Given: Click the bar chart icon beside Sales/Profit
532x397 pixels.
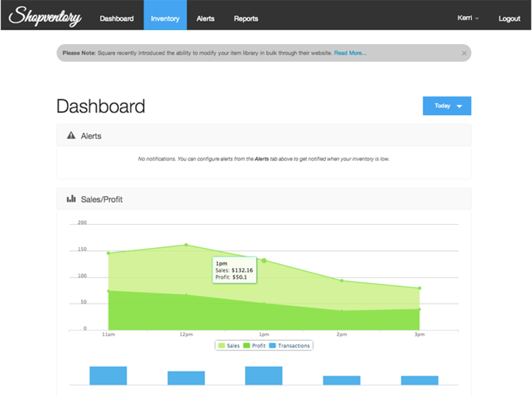Looking at the screenshot, I should tap(70, 198).
